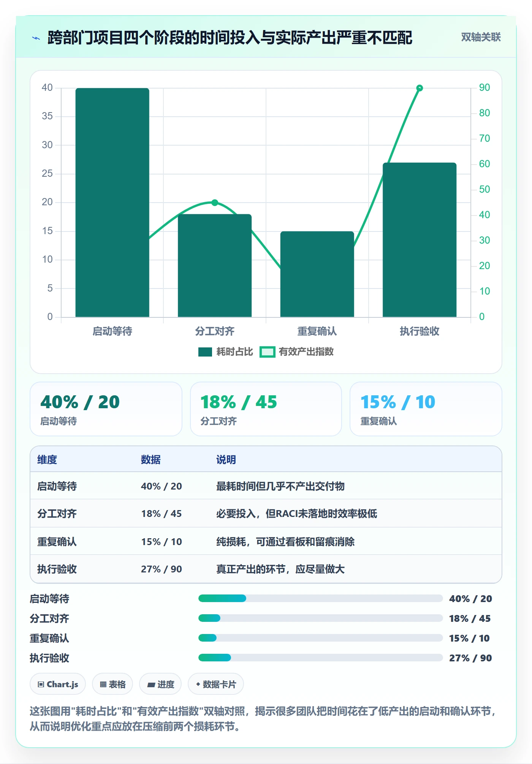Click the 进度 tag chip

[160, 684]
